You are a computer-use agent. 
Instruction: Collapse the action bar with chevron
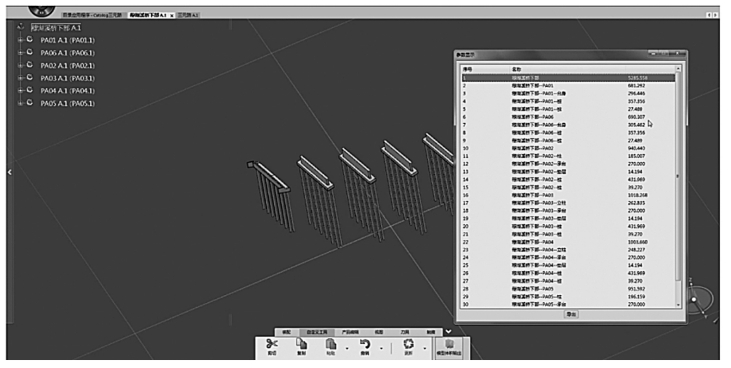click(448, 331)
